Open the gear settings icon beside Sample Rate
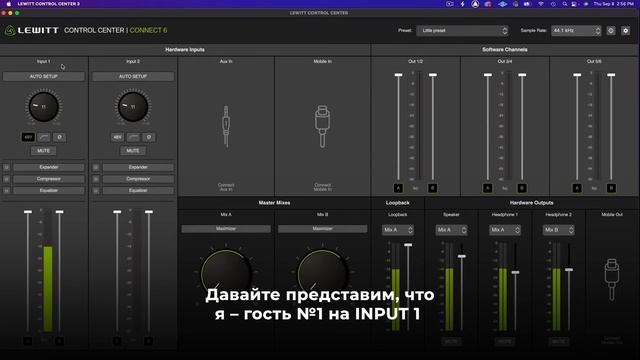The height and width of the screenshot is (360, 640). click(625, 31)
